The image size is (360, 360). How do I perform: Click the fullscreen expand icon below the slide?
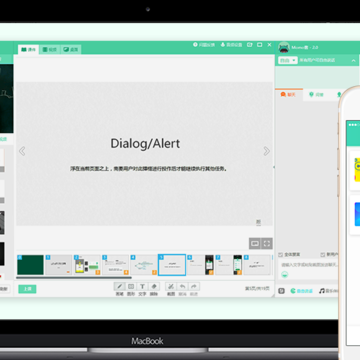pyautogui.click(x=267, y=243)
